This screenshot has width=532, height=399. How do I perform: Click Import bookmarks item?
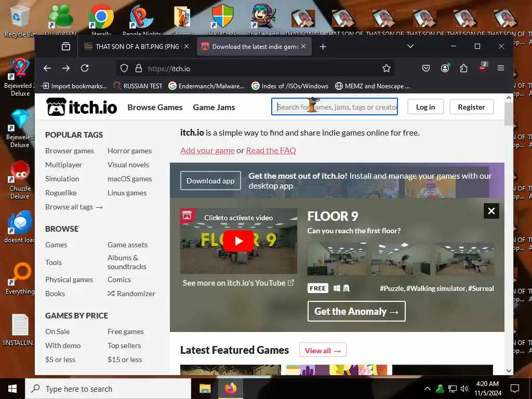[74, 86]
